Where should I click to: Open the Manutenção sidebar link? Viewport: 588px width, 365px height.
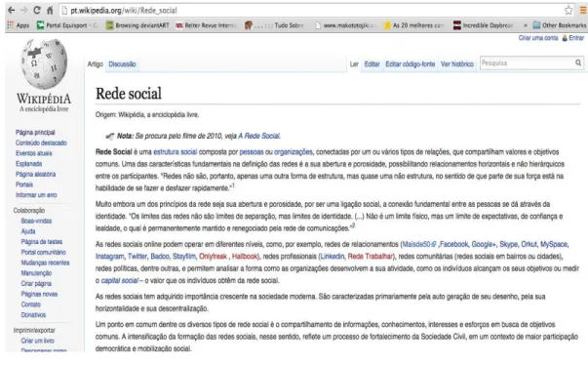click(36, 273)
